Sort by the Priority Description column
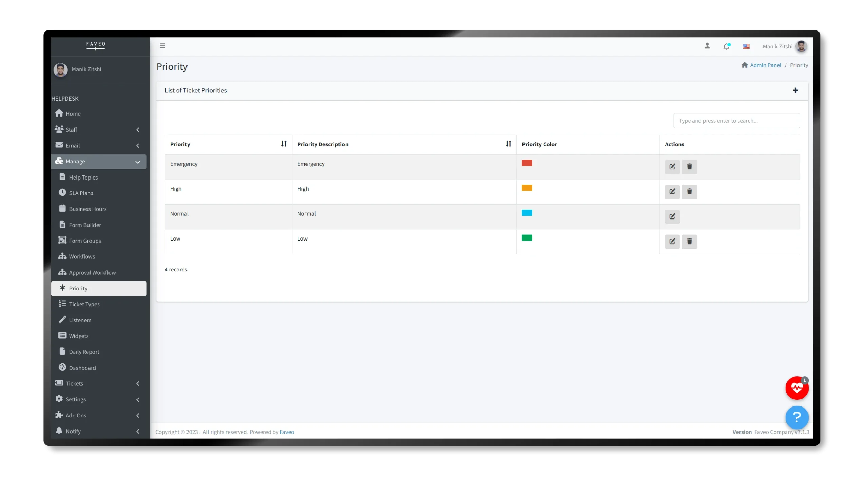Viewport: 868px width, 480px height. 508,144
